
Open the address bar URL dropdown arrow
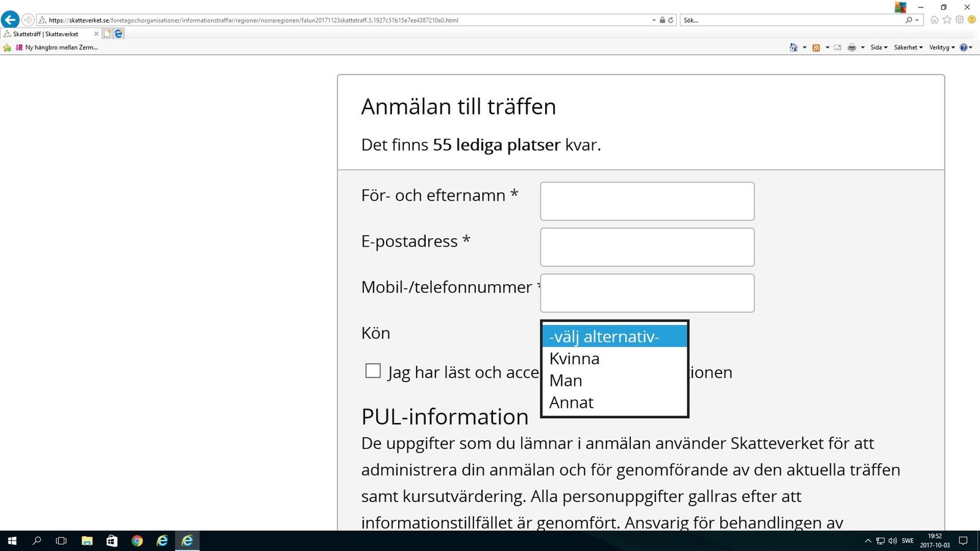[654, 20]
